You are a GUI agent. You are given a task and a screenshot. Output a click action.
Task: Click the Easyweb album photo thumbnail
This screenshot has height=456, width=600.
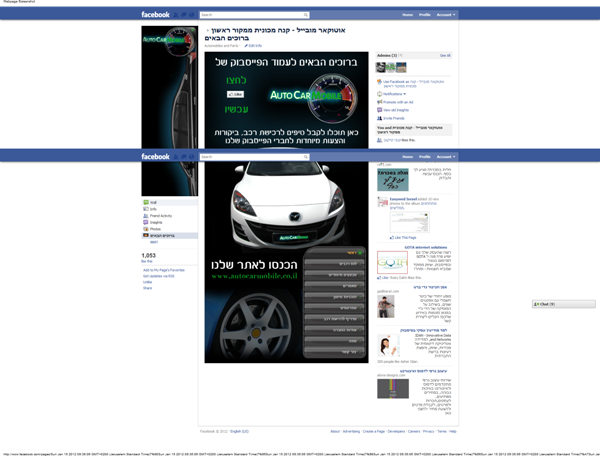(409, 222)
